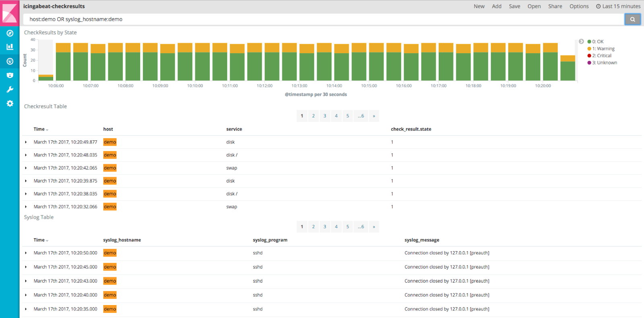Click the syslog_message column header
Viewport: 644px width, 318px height.
(422, 240)
